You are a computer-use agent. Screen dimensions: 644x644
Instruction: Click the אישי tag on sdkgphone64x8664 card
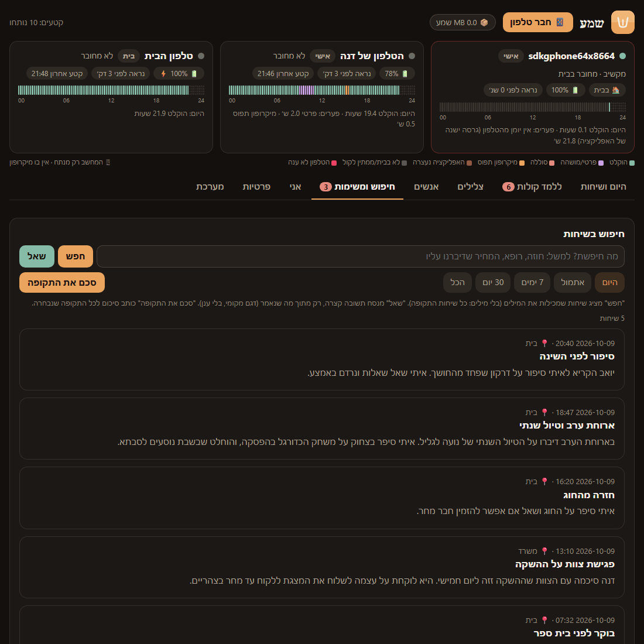(511, 56)
